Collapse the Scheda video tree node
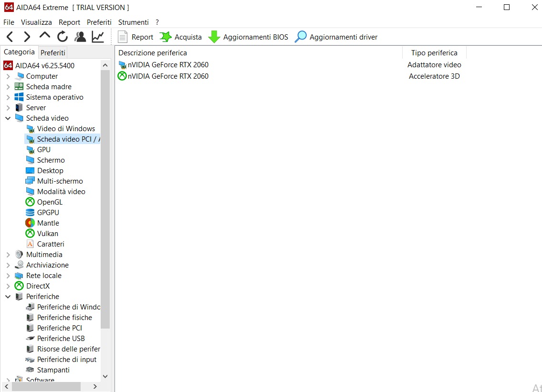 pyautogui.click(x=8, y=118)
